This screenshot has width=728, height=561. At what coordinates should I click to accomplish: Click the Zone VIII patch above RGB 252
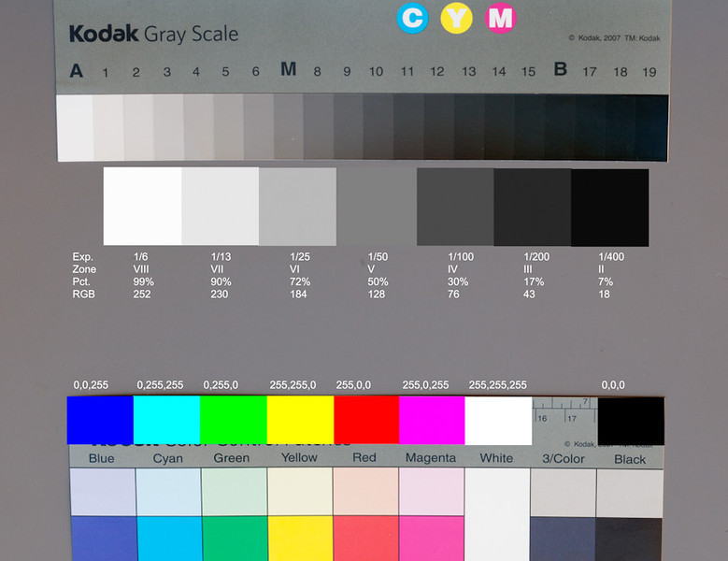tap(142, 207)
